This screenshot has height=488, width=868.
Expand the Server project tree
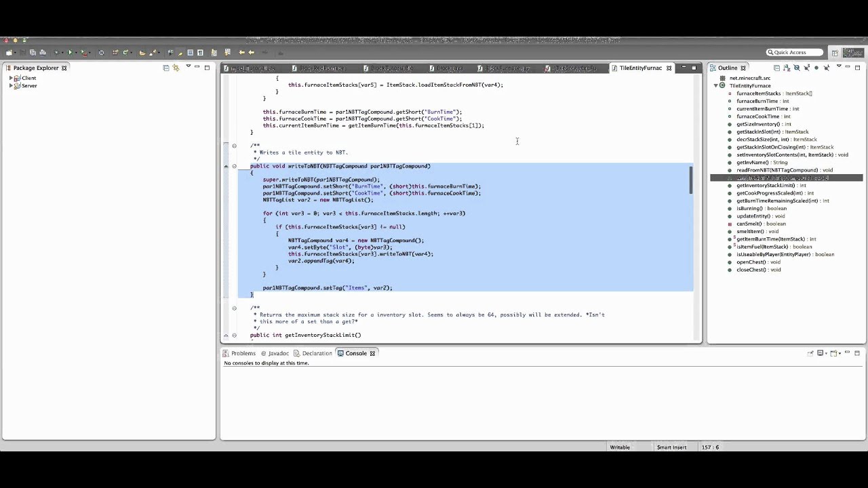(x=11, y=86)
